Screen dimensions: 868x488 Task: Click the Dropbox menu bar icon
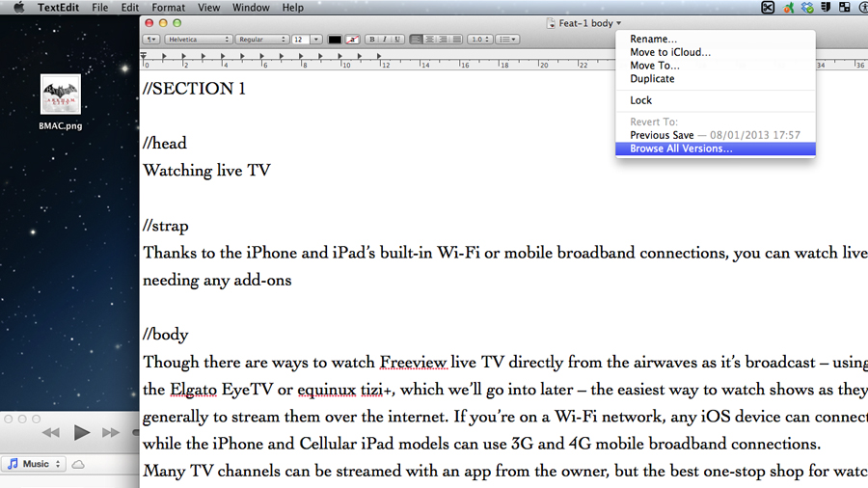point(807,7)
